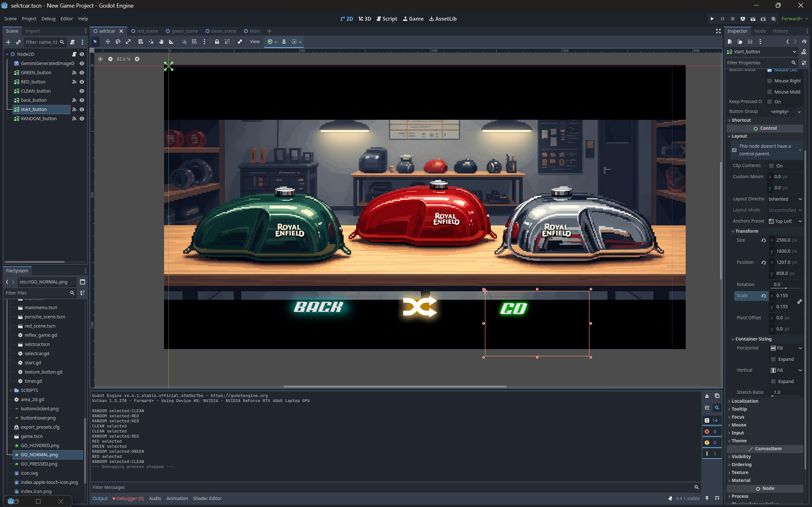
Task: Open the Debug menu
Action: (48, 19)
